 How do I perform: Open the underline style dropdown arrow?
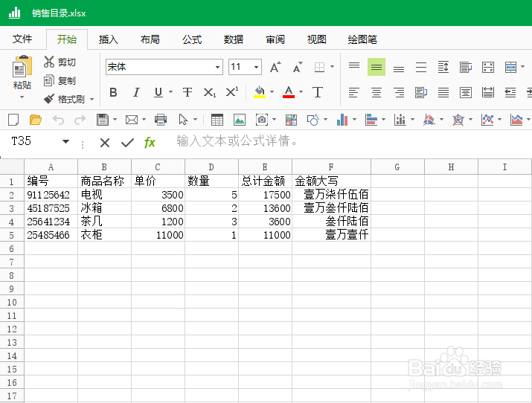tap(170, 92)
